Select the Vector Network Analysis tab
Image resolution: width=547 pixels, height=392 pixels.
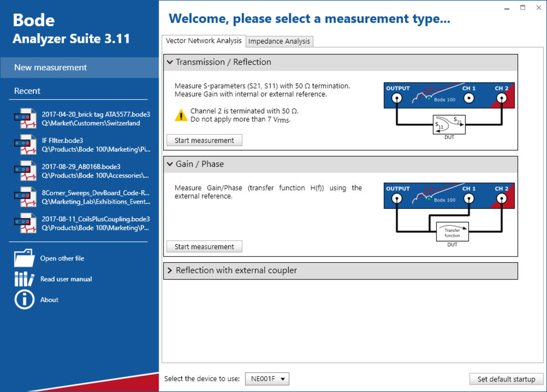[203, 41]
